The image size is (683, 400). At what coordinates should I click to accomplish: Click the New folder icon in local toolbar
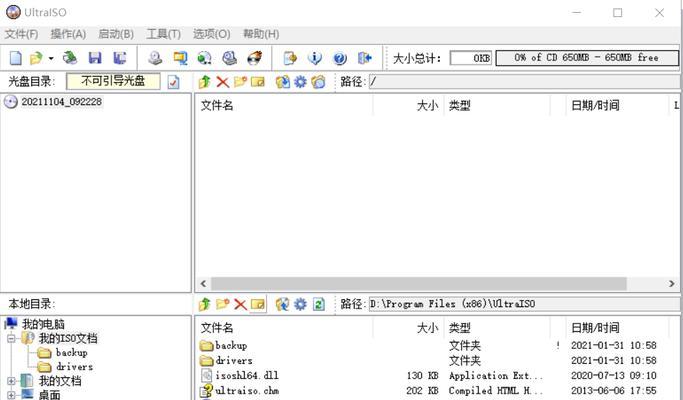tap(223, 304)
